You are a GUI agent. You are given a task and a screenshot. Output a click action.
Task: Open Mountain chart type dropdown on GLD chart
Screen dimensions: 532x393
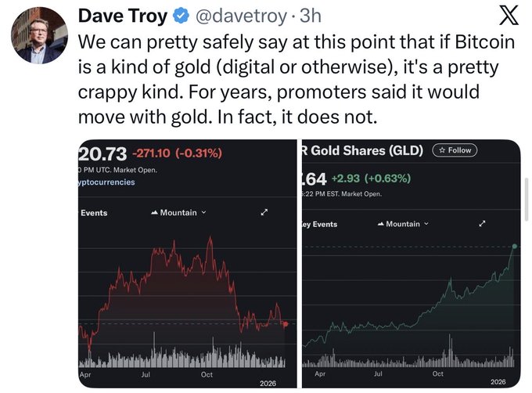click(403, 224)
